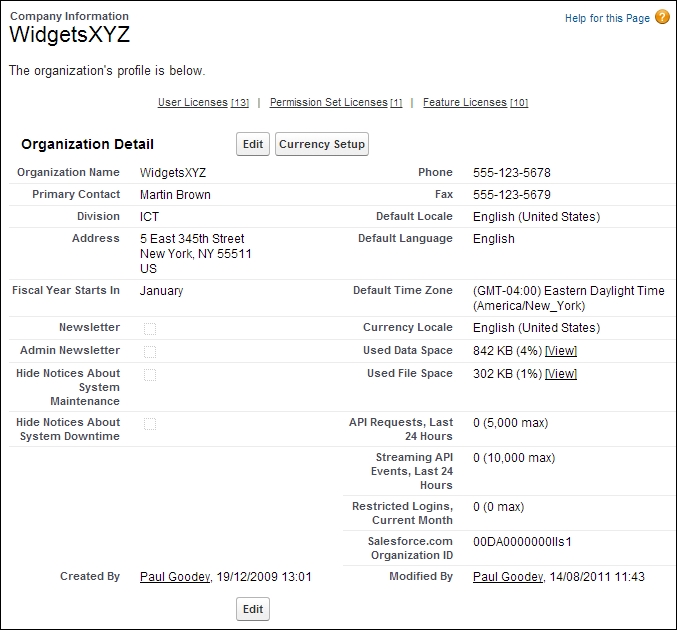The height and width of the screenshot is (630, 677).
Task: Open the Help for this Page link
Action: point(607,18)
